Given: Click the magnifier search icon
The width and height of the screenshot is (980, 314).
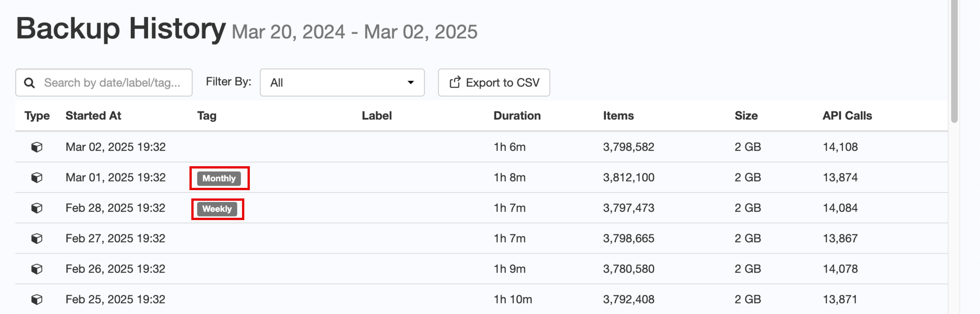Looking at the screenshot, I should [30, 83].
